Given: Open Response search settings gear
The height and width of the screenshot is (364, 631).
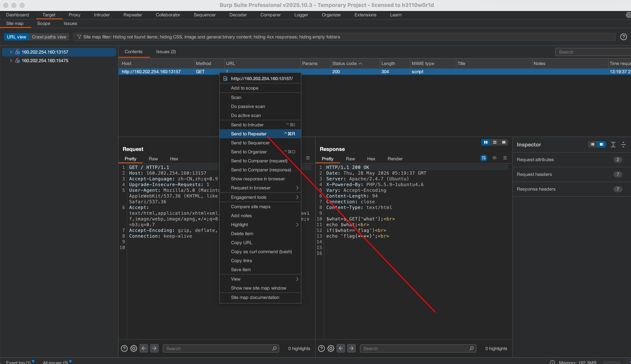Looking at the screenshot, I should 331,348.
